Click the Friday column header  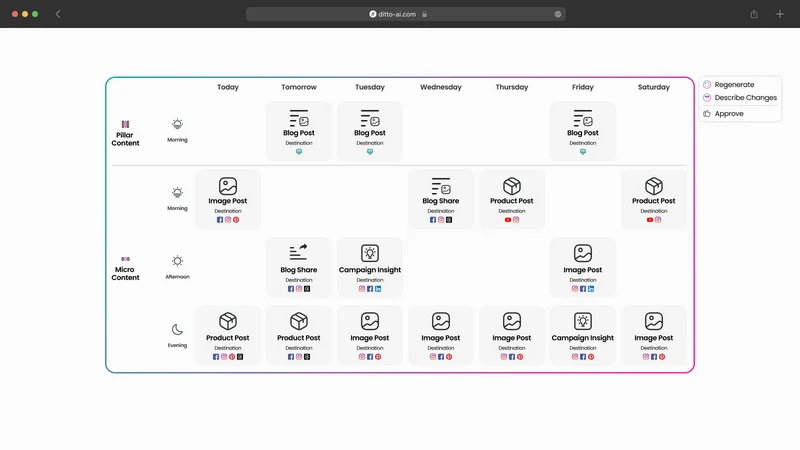(x=583, y=87)
